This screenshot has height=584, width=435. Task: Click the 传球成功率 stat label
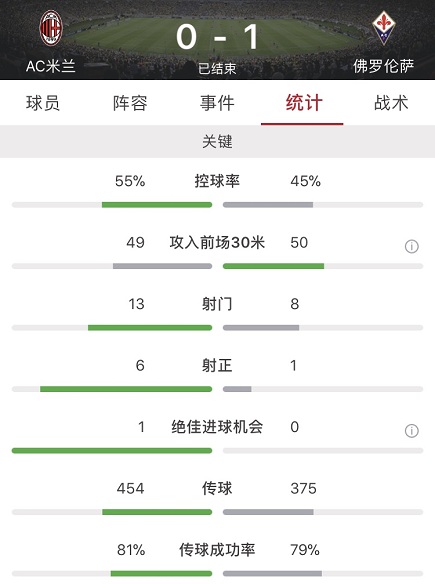click(x=217, y=550)
